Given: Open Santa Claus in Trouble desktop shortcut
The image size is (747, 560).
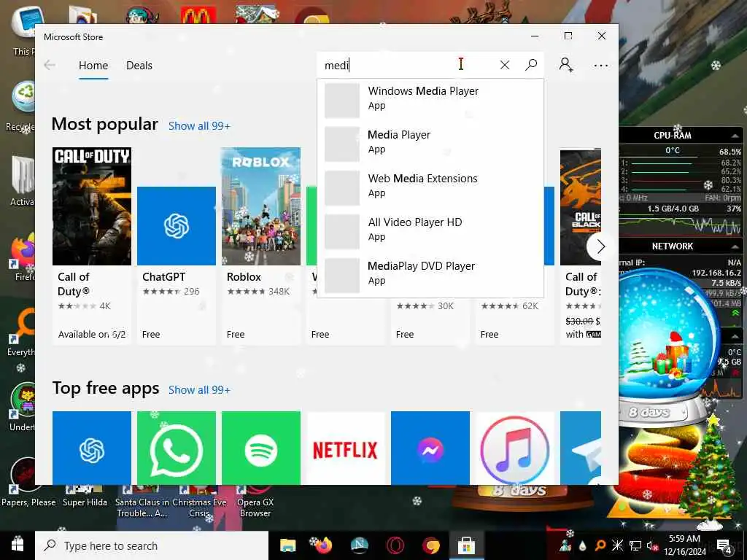Looking at the screenshot, I should point(142,502).
